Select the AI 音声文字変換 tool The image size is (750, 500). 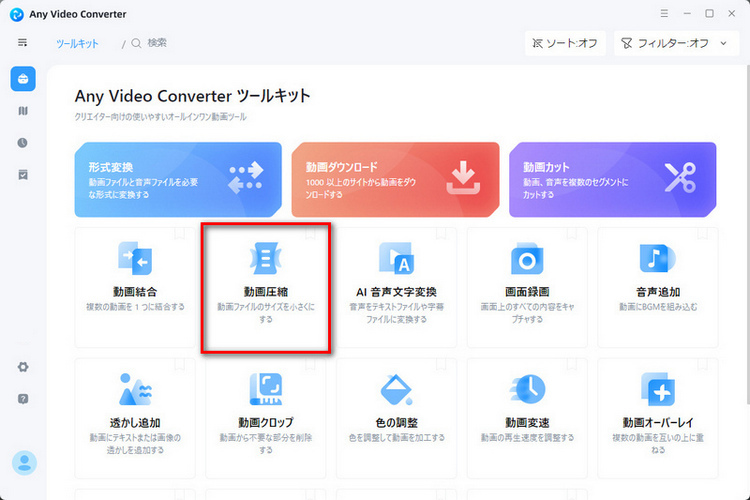click(x=397, y=287)
